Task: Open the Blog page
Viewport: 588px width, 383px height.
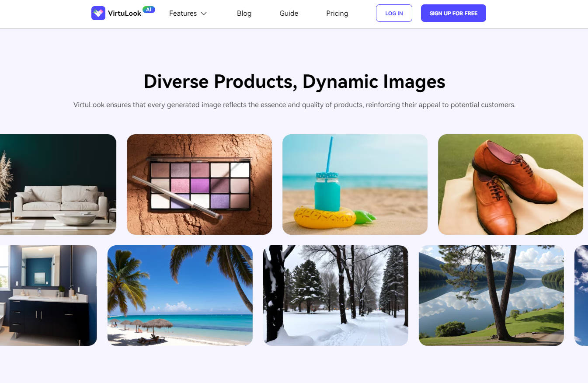Action: coord(244,13)
